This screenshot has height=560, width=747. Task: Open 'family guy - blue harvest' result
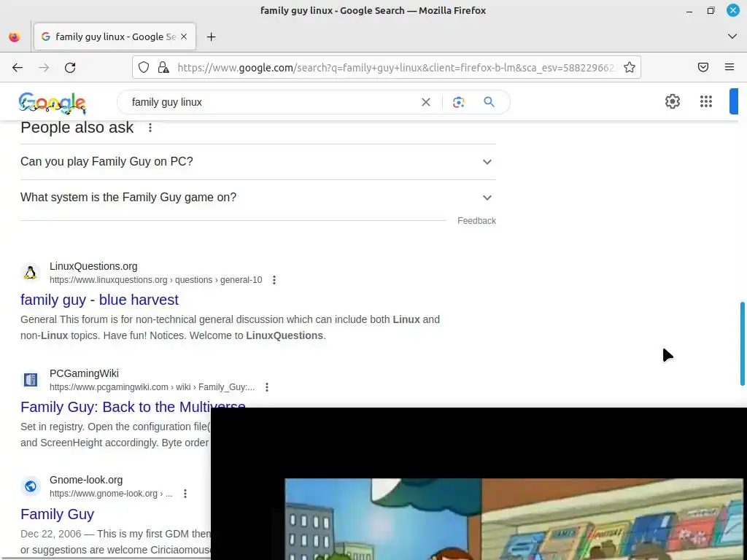pyautogui.click(x=99, y=300)
